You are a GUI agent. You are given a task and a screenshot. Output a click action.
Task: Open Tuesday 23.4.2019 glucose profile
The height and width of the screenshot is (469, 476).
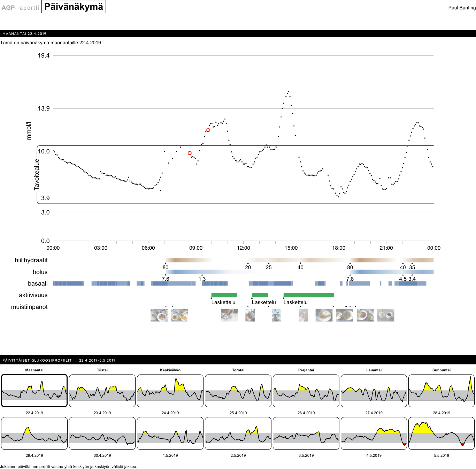102,391
